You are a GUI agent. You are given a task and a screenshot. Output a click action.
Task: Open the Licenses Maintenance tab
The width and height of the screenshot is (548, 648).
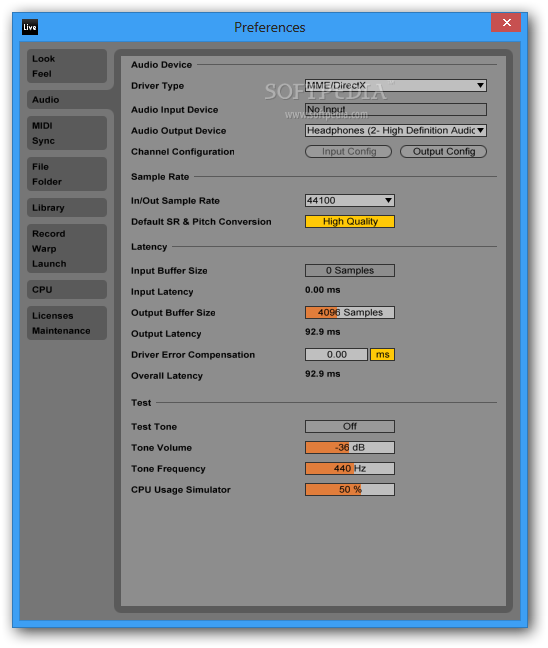(67, 323)
